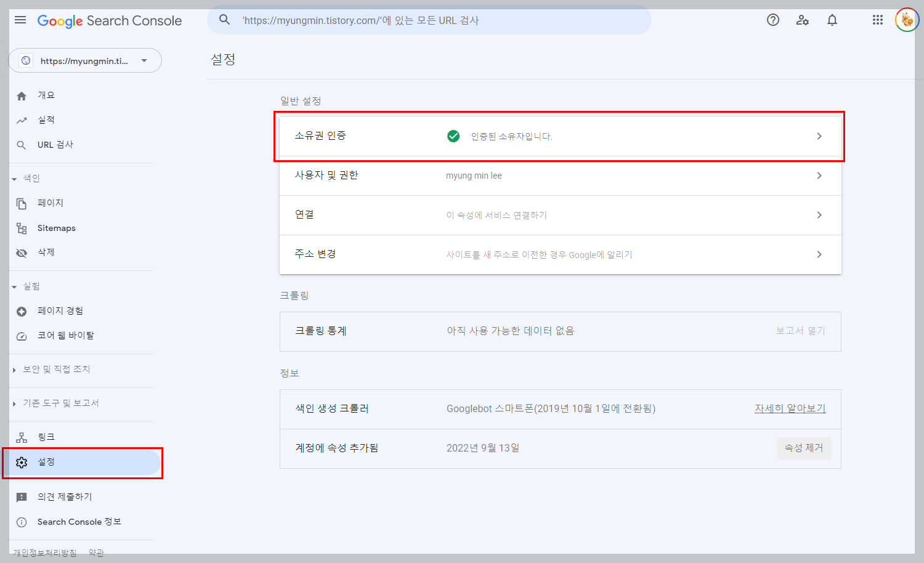
Task: Open Sitemaps in sidebar
Action: pyautogui.click(x=57, y=228)
